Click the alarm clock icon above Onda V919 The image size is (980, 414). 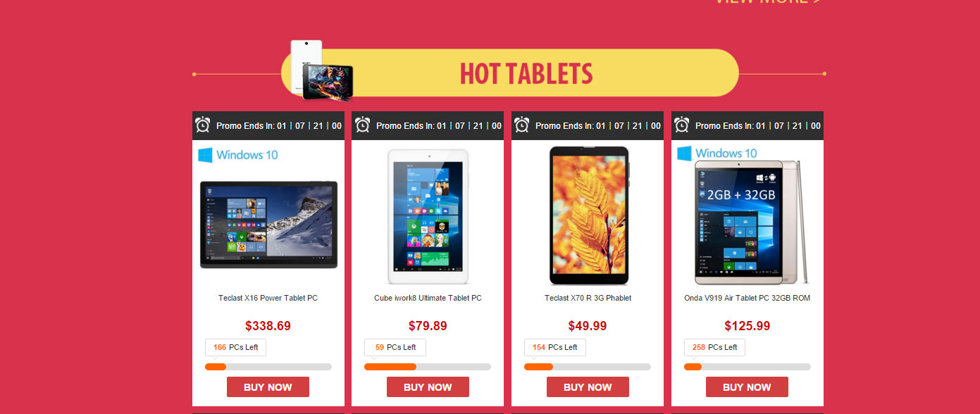point(682,125)
